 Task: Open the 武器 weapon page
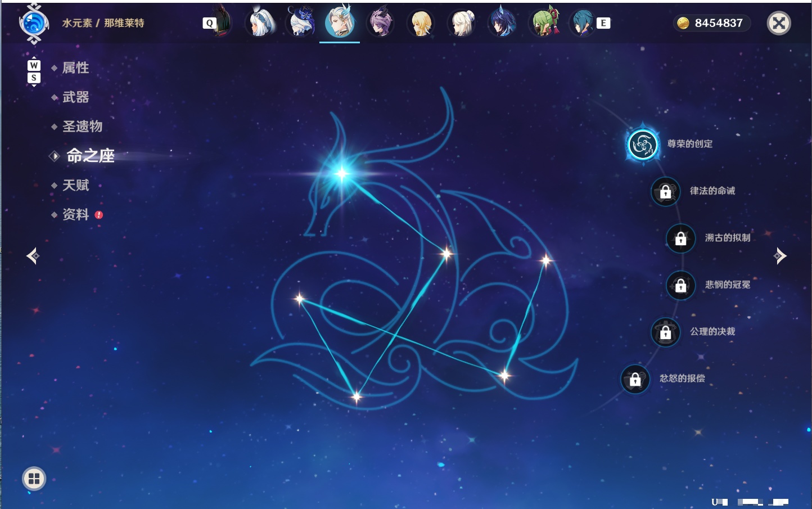click(75, 97)
